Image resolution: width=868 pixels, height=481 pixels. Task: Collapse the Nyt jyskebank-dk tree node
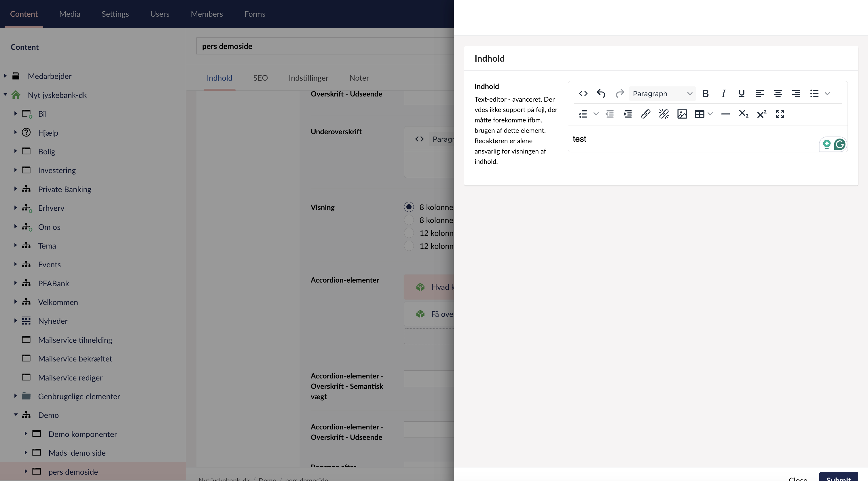tap(5, 95)
